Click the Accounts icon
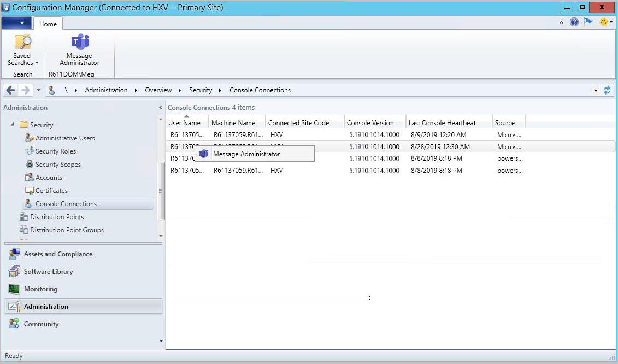Viewport: 618px width, 364px height. tap(29, 178)
